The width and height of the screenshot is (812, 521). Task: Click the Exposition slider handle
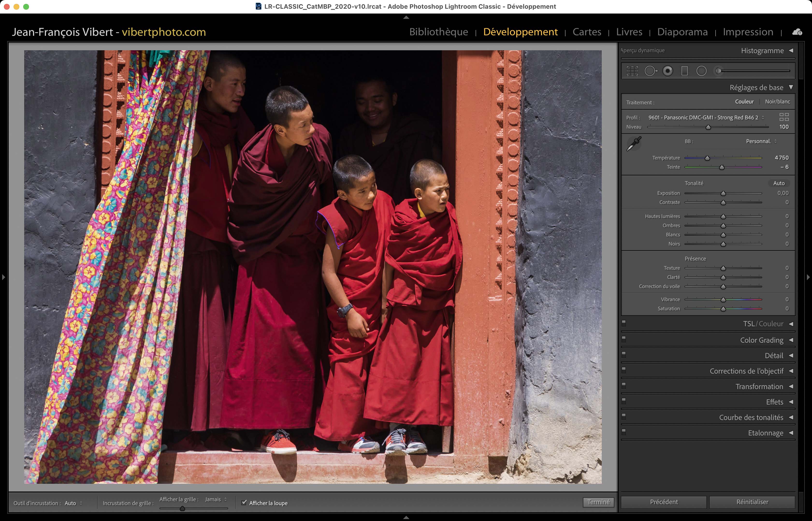(x=723, y=194)
